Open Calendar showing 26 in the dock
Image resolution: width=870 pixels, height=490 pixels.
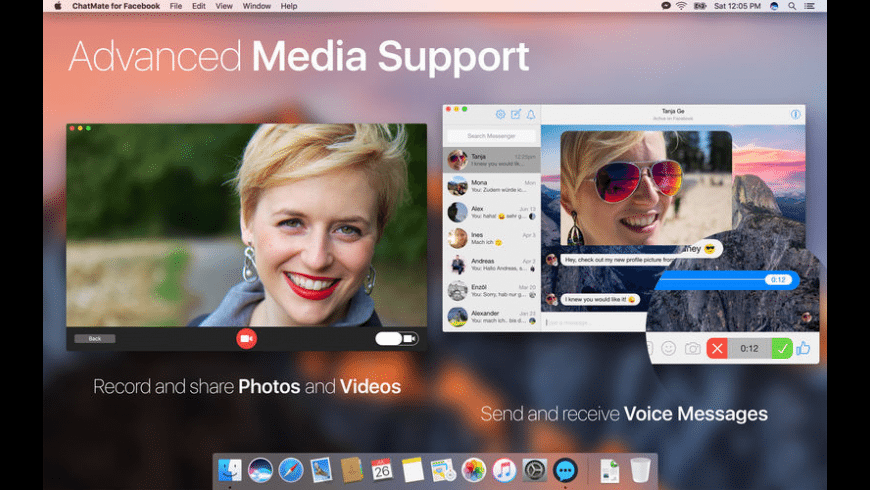[x=382, y=470]
